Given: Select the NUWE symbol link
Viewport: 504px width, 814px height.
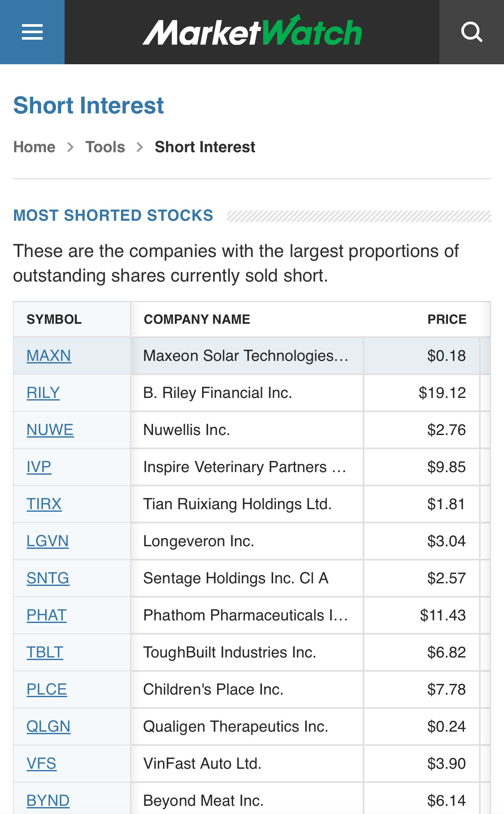Looking at the screenshot, I should click(50, 430).
